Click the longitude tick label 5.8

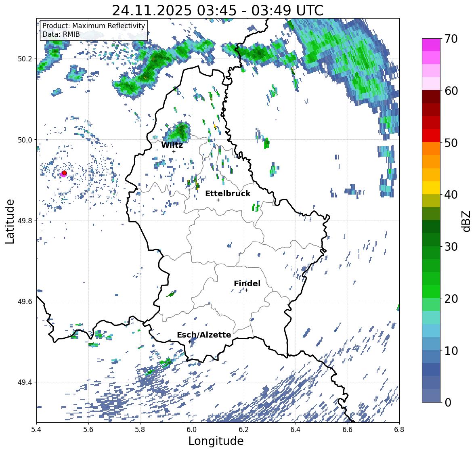pyautogui.click(x=140, y=430)
